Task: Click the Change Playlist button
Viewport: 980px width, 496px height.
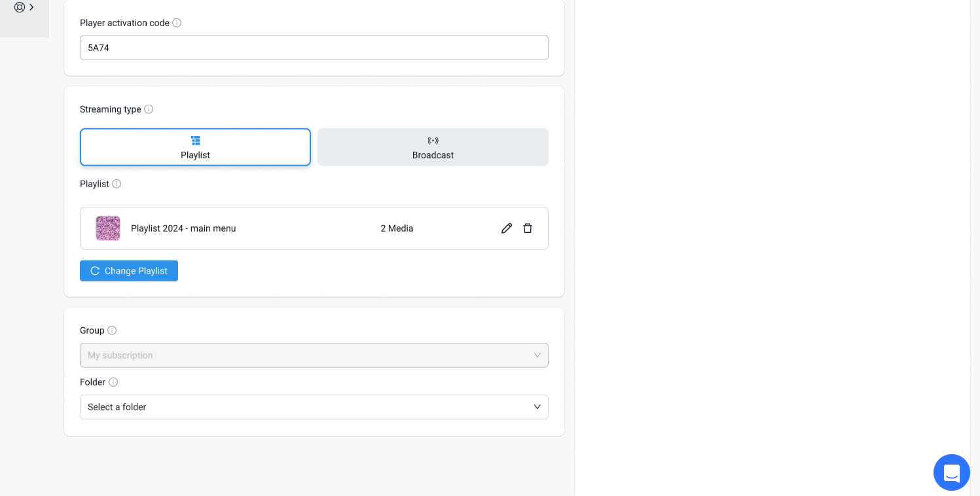Action: [x=129, y=271]
